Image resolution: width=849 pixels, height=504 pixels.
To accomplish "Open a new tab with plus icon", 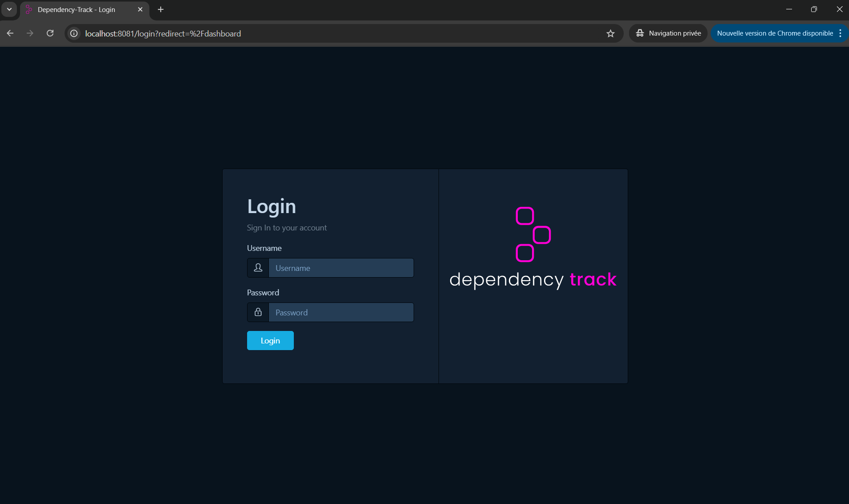I will (x=161, y=9).
